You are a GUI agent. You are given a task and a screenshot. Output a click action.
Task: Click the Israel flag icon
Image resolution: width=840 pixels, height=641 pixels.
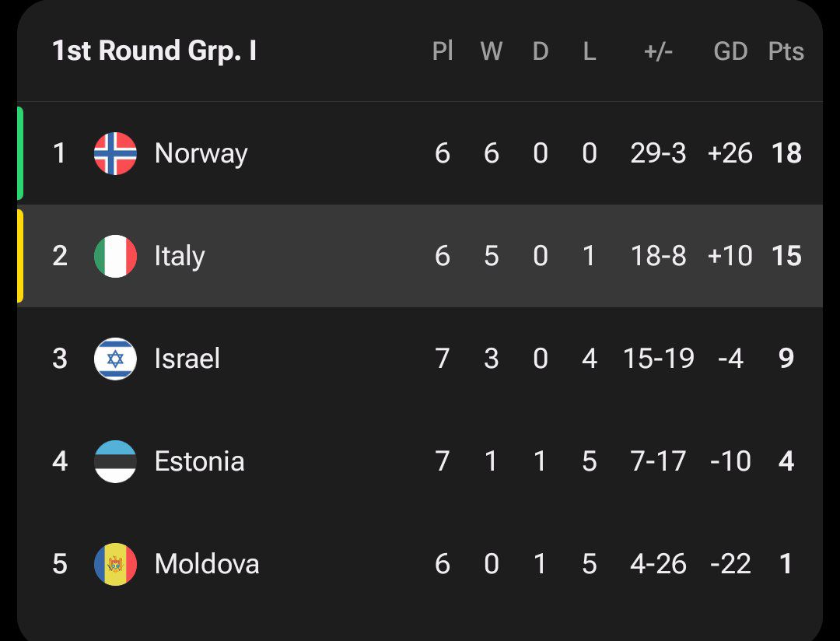(x=115, y=359)
